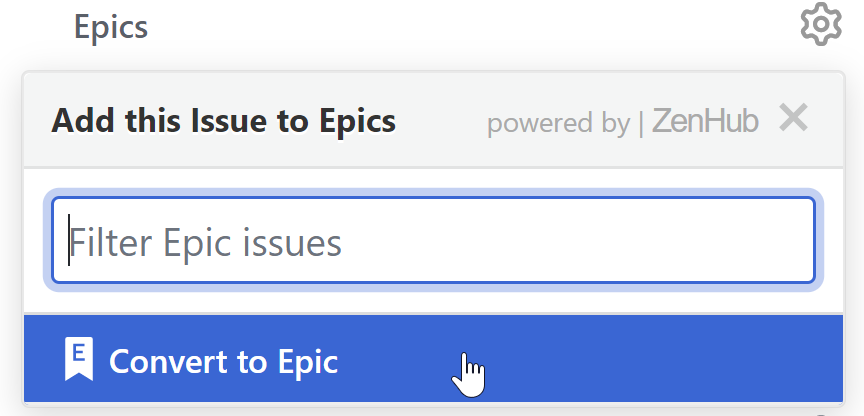Screen dimensions: 864x416
Task: Open the Epics gear settings icon
Action: point(821,24)
